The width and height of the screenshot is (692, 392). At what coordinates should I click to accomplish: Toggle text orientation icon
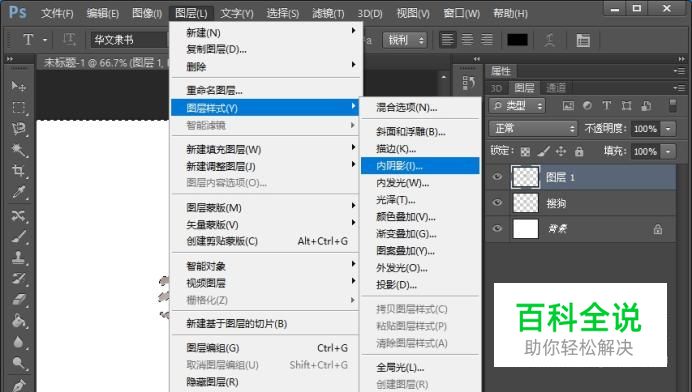pos(69,40)
